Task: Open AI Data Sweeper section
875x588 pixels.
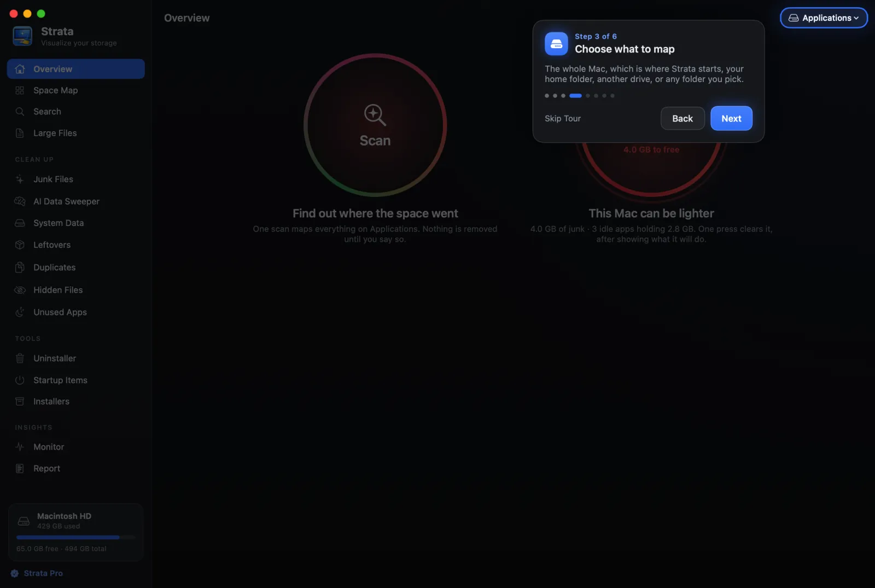Action: pyautogui.click(x=76, y=201)
